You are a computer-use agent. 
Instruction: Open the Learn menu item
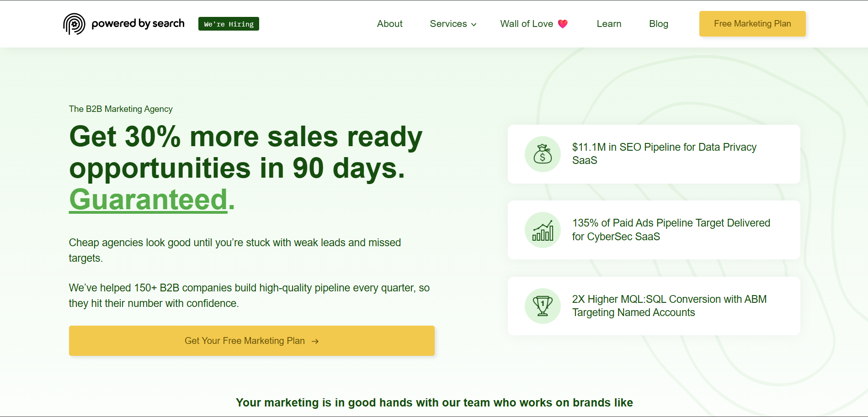coord(609,24)
